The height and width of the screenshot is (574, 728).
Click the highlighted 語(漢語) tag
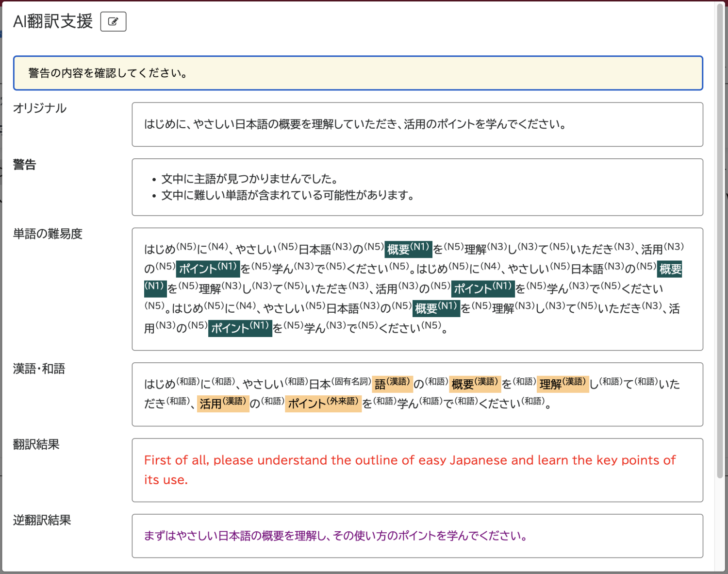(392, 384)
